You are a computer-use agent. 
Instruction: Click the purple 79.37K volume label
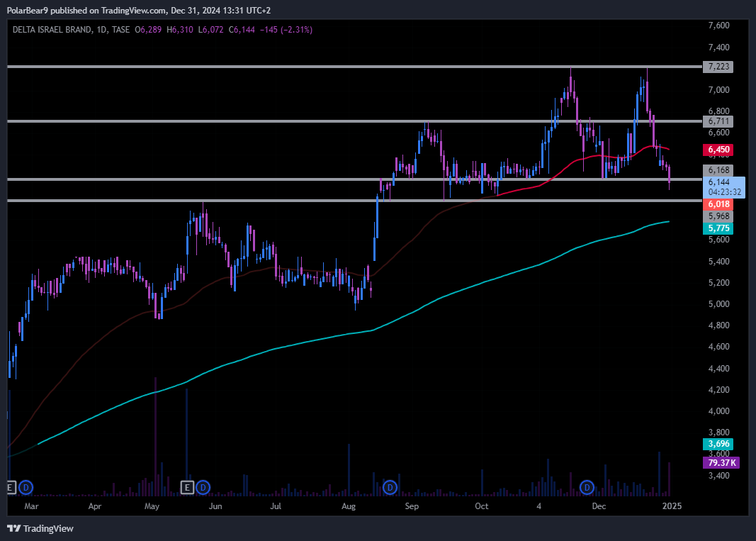(x=721, y=463)
